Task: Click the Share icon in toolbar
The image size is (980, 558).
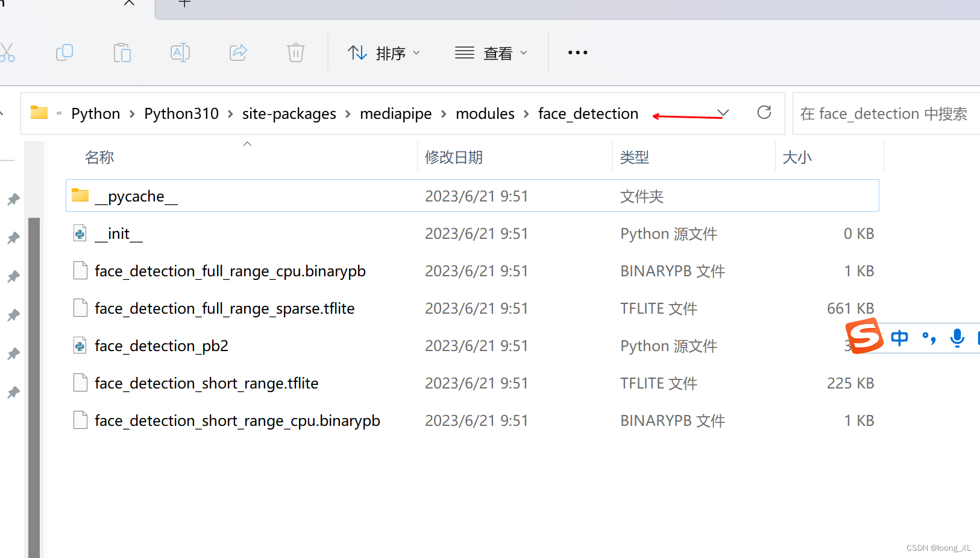Action: point(238,53)
